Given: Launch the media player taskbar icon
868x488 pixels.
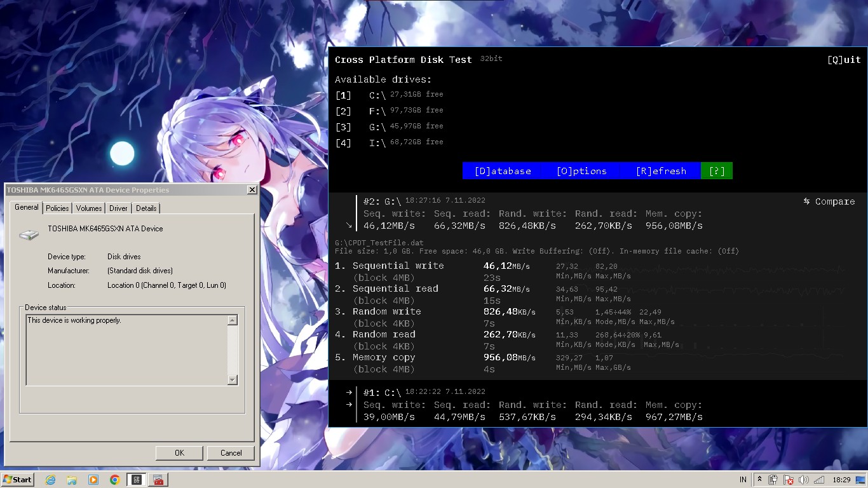Looking at the screenshot, I should click(93, 480).
